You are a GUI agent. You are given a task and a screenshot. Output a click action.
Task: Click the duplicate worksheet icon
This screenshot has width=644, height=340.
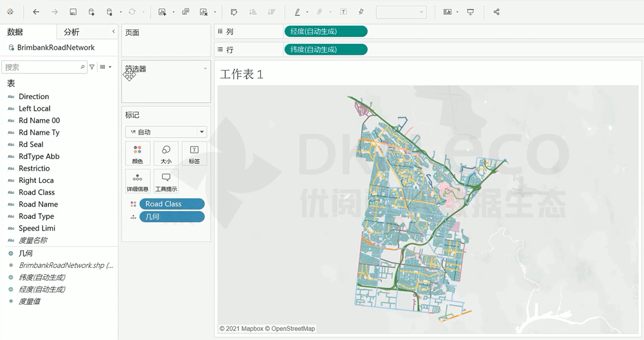point(185,12)
